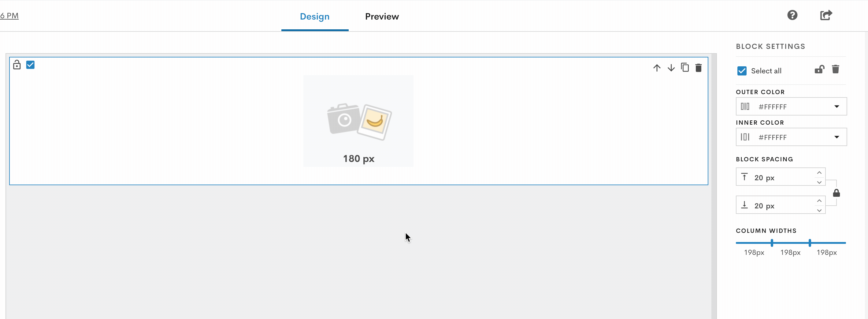Click the timestamp link ending in PM

click(9, 16)
